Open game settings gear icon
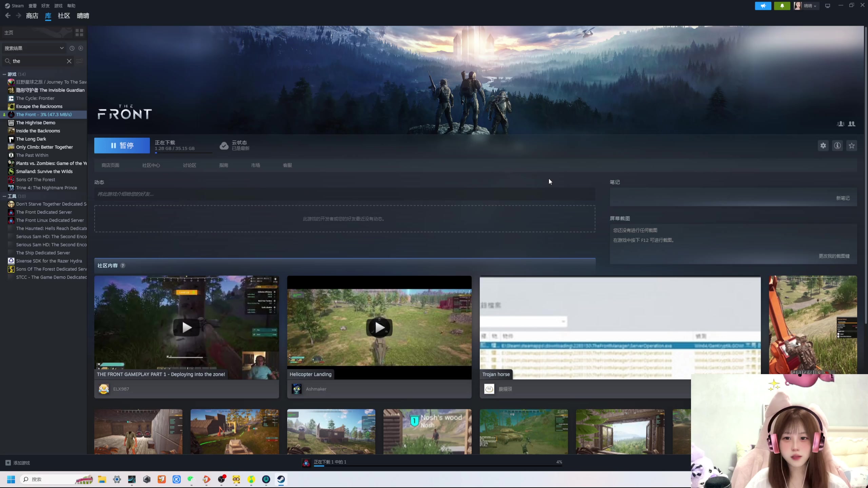Screen dimensions: 868x488 (823, 146)
